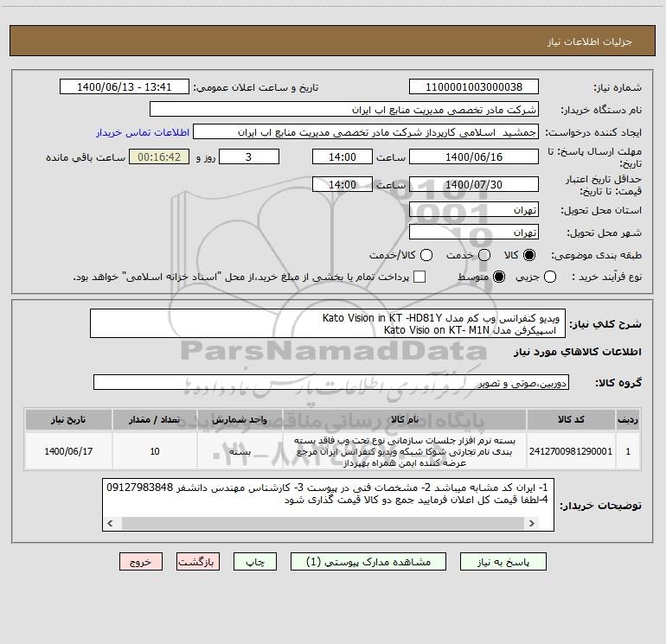
Task: Choose متوسط purchase process option
Action: click(499, 277)
